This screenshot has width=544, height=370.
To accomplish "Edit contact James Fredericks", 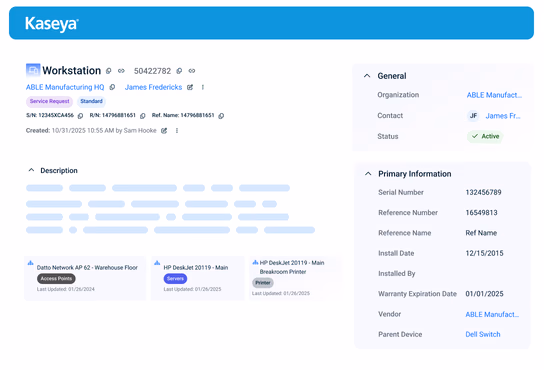I will (x=190, y=87).
